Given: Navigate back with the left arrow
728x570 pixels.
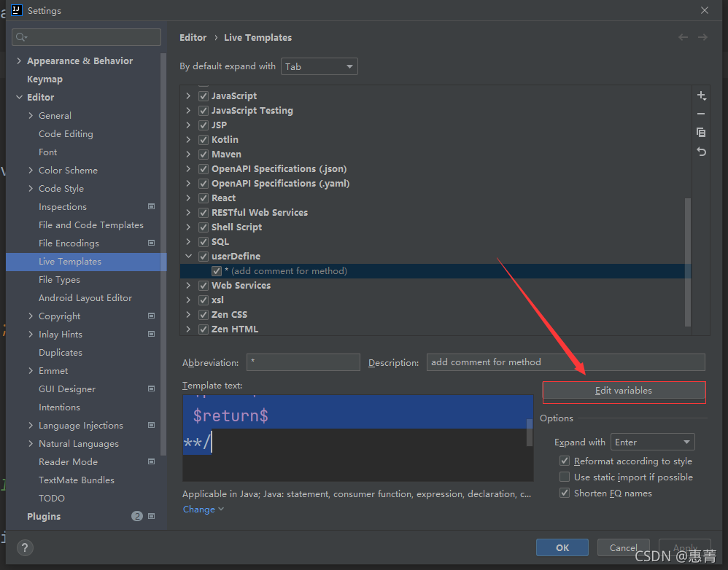Looking at the screenshot, I should (x=683, y=37).
